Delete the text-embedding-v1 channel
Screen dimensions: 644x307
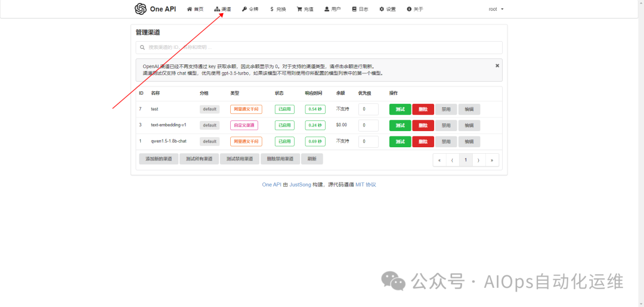[x=423, y=125]
